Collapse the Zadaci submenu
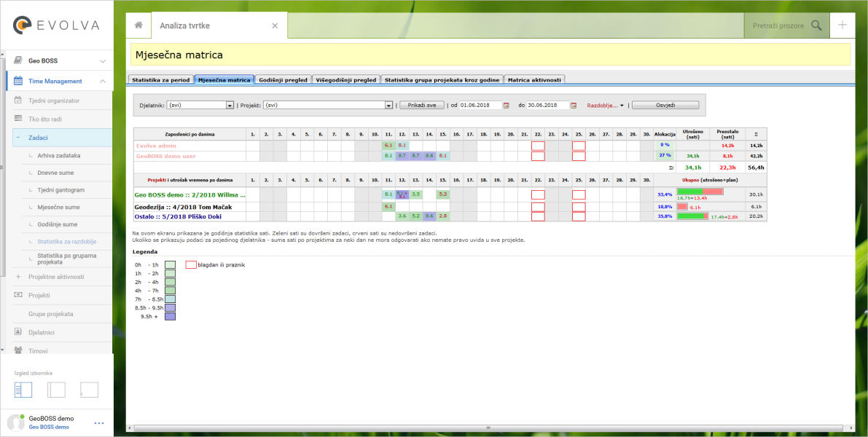The width and height of the screenshot is (868, 437). pos(18,138)
